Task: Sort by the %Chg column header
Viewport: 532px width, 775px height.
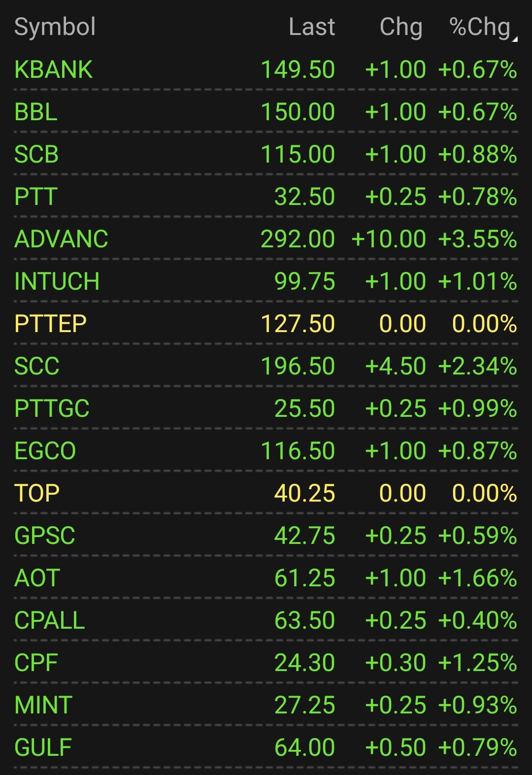Action: point(480,27)
